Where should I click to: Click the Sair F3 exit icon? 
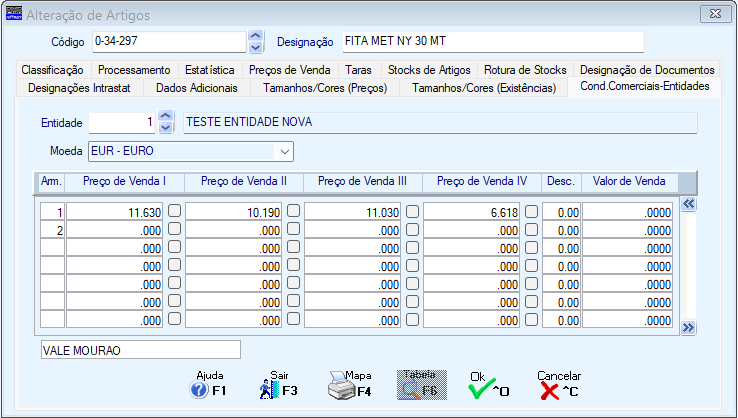point(269,390)
